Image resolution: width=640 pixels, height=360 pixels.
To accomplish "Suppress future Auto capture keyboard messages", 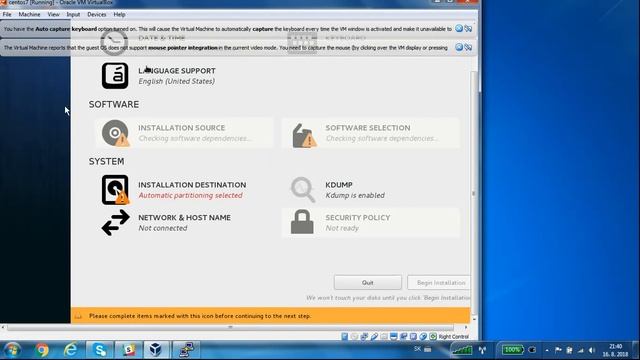I will pyautogui.click(x=468, y=28).
